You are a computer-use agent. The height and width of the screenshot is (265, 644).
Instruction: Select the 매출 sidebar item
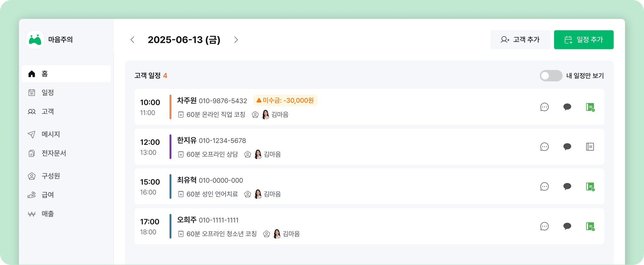point(47,214)
